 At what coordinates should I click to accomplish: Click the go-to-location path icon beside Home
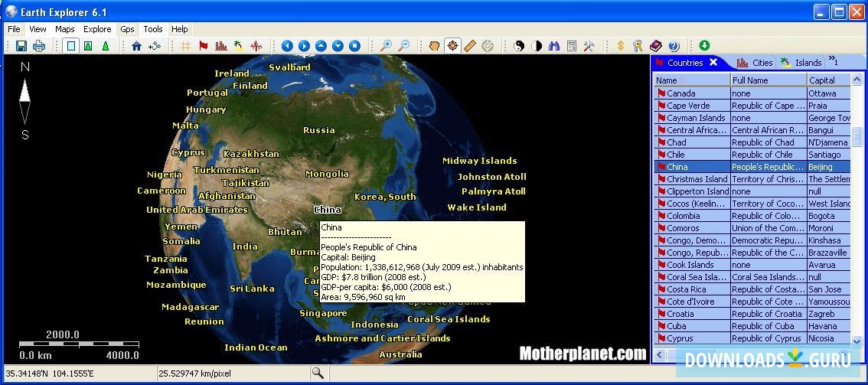tap(154, 46)
